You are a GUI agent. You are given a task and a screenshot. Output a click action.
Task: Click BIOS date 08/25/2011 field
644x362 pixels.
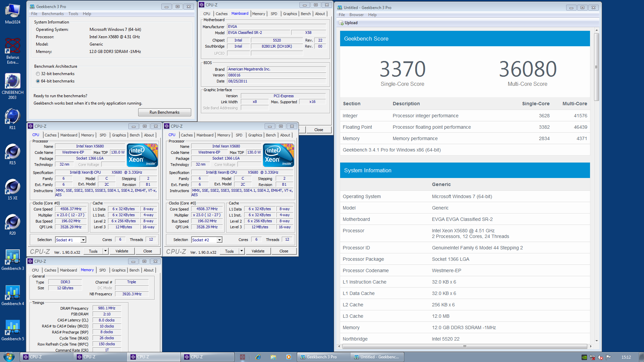(276, 81)
